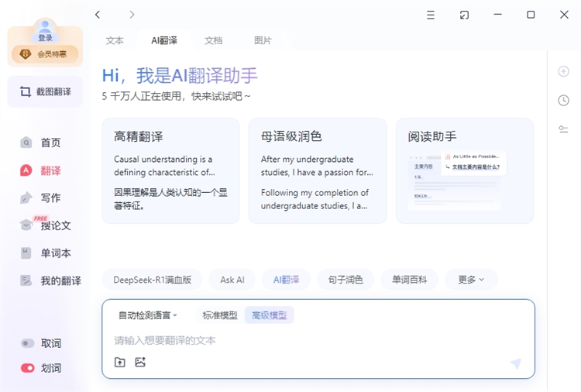Click the 截图翻译 crop icon
This screenshot has height=392, width=581.
(26, 91)
